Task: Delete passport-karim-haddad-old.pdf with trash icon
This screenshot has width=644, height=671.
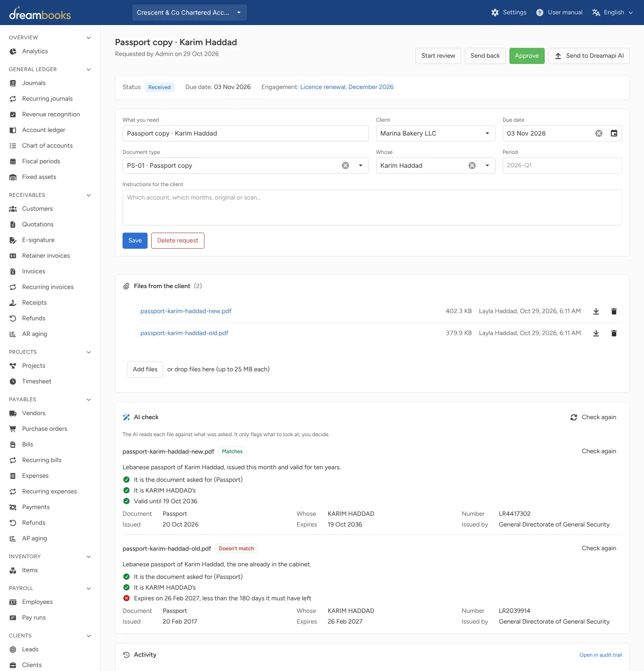Action: tap(614, 333)
